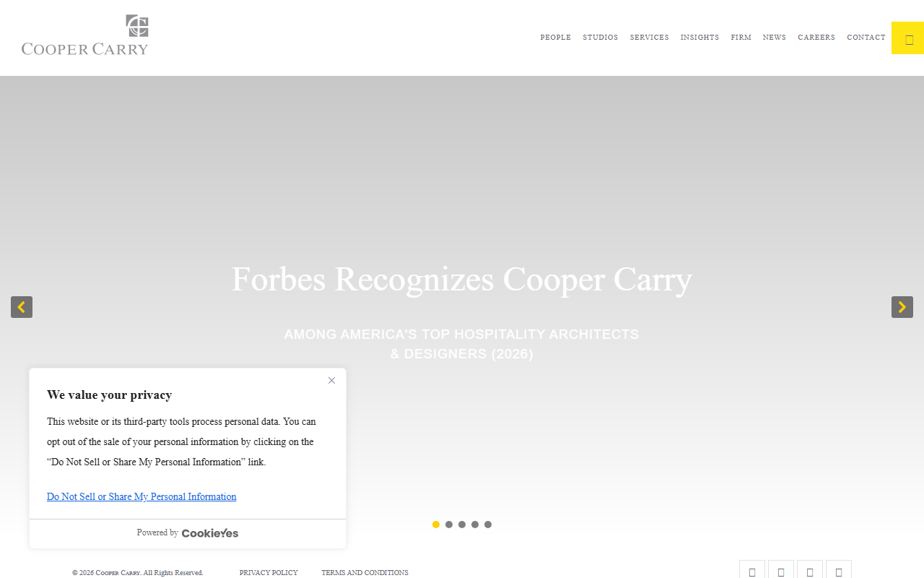Viewport: 924px width, 578px height.
Task: Click the third social icon in footer
Action: coord(810,569)
